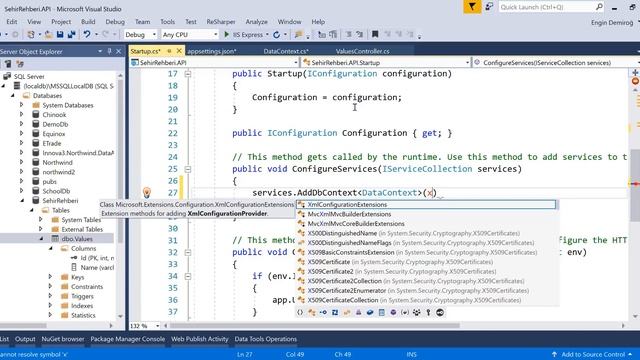Collapse the ConfigureServices method at line 25

tap(188, 169)
